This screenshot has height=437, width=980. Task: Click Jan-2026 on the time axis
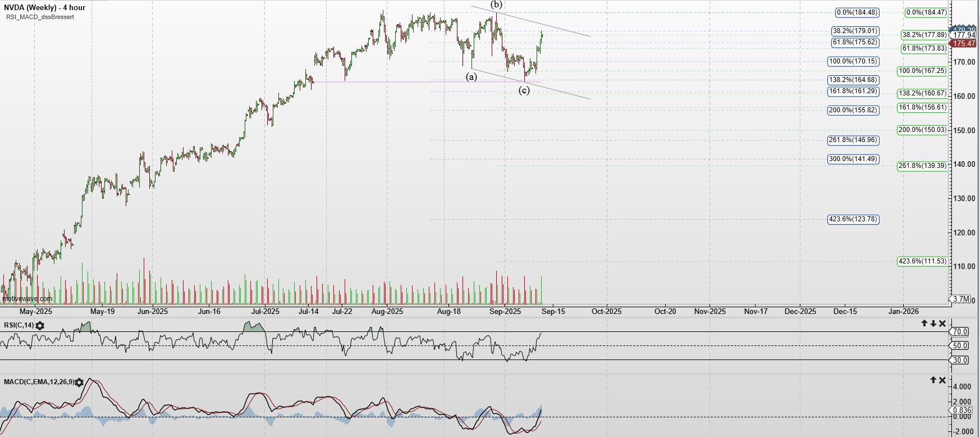click(903, 311)
